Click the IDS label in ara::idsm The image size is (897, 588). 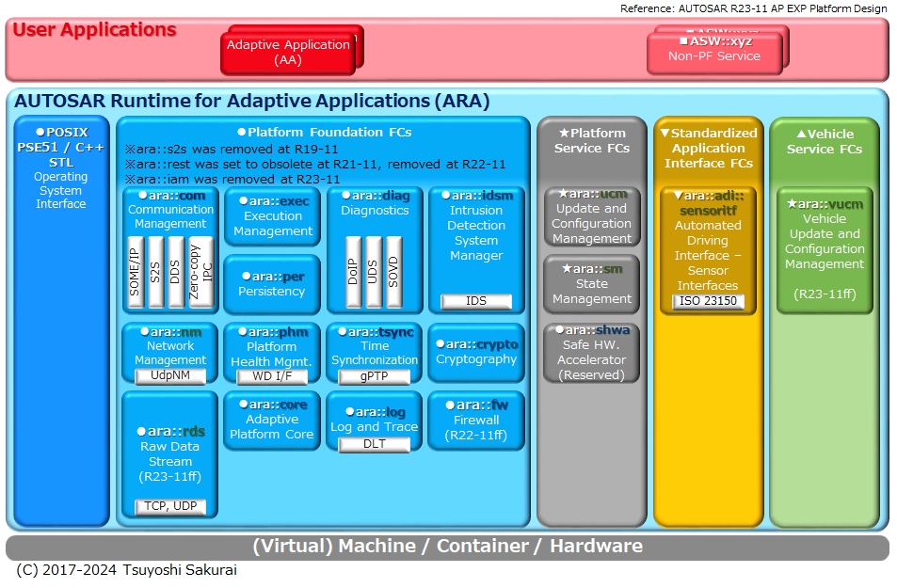tap(476, 302)
